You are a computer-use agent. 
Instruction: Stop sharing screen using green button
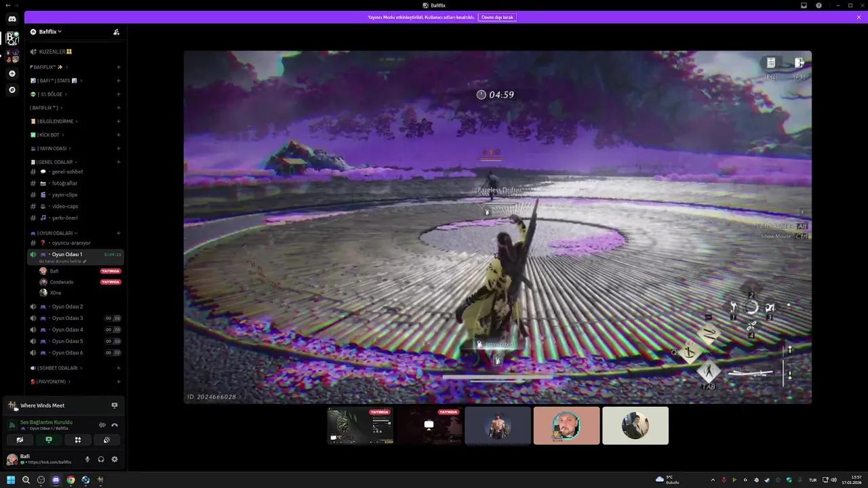point(49,440)
